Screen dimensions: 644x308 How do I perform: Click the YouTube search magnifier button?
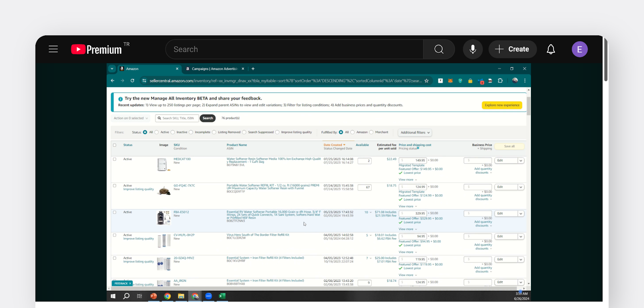(x=439, y=49)
